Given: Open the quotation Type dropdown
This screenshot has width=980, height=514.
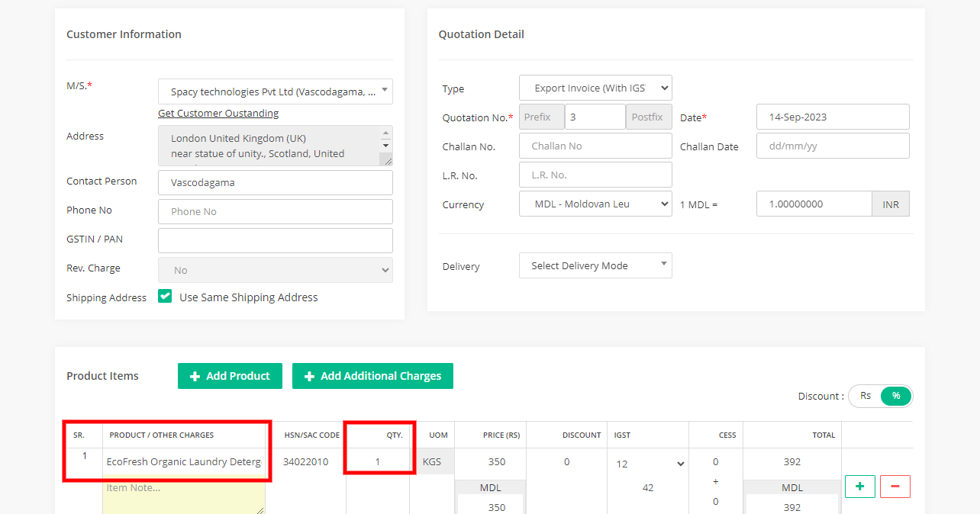Looking at the screenshot, I should click(595, 88).
